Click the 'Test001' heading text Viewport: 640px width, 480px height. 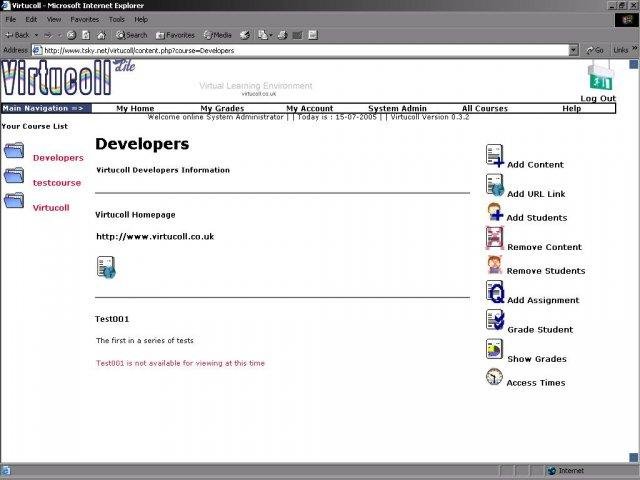(112, 319)
